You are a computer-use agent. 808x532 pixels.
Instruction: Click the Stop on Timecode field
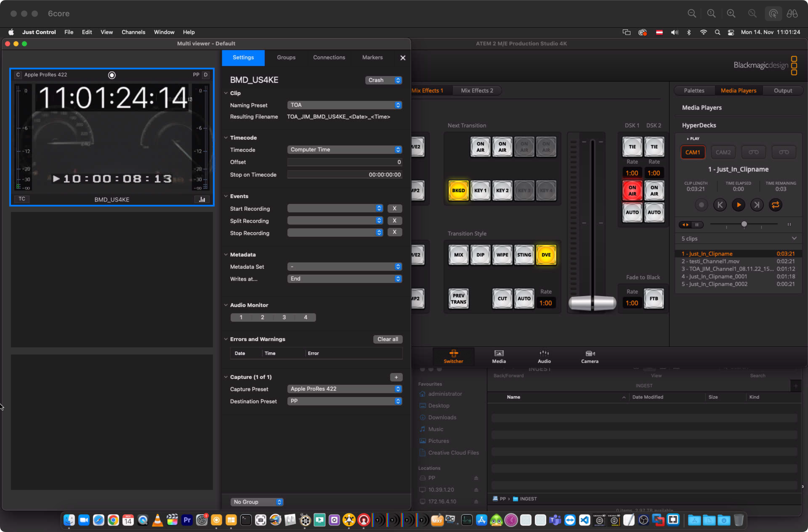coord(345,174)
